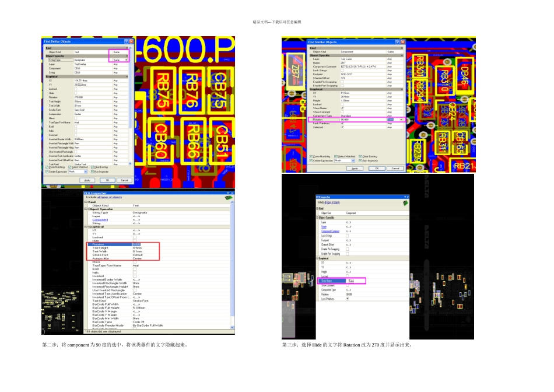Open 'all types of objects' link in Component-kind PCB Inspector

click(332, 202)
